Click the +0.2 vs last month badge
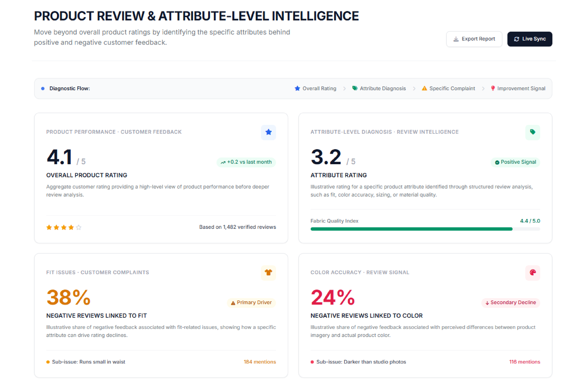This screenshot has height=389, width=588. coord(246,162)
